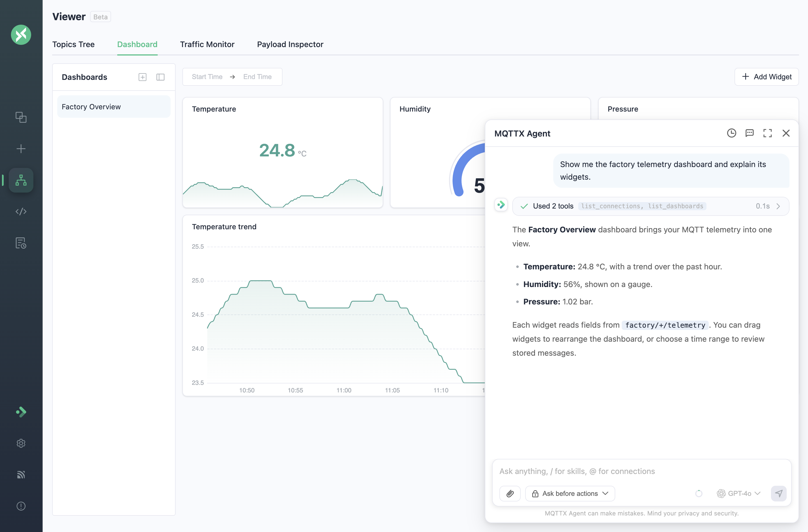Screen dimensions: 808x532
Task: Open the Script code icon
Action: point(21,211)
